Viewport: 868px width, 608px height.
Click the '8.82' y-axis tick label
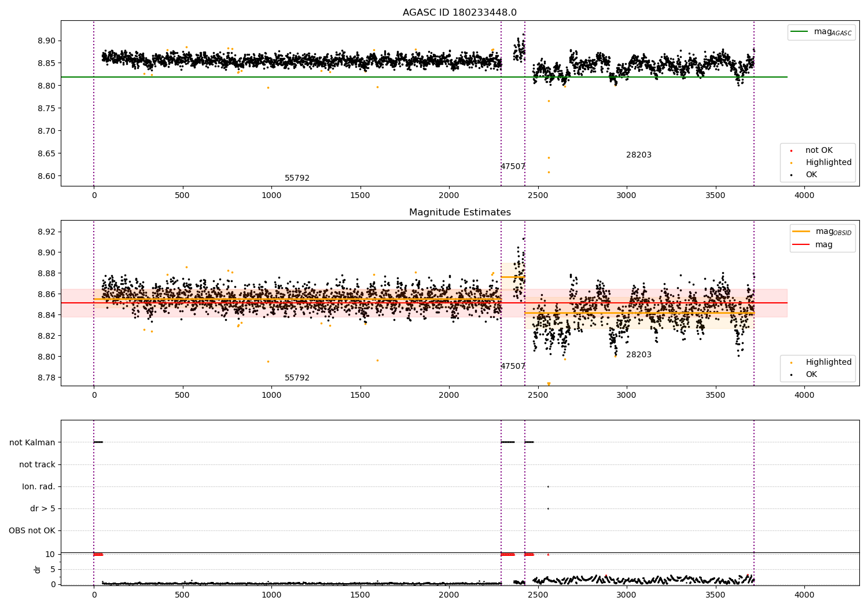click(x=46, y=336)
